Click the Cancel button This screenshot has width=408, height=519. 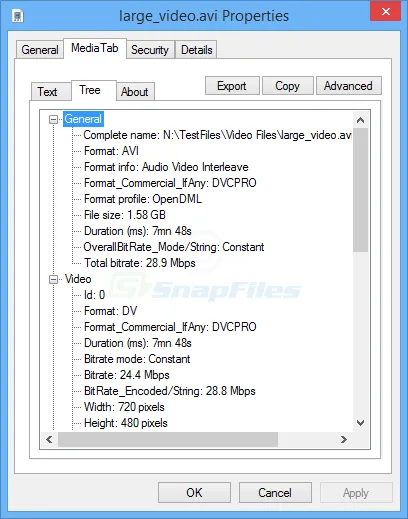tap(275, 493)
